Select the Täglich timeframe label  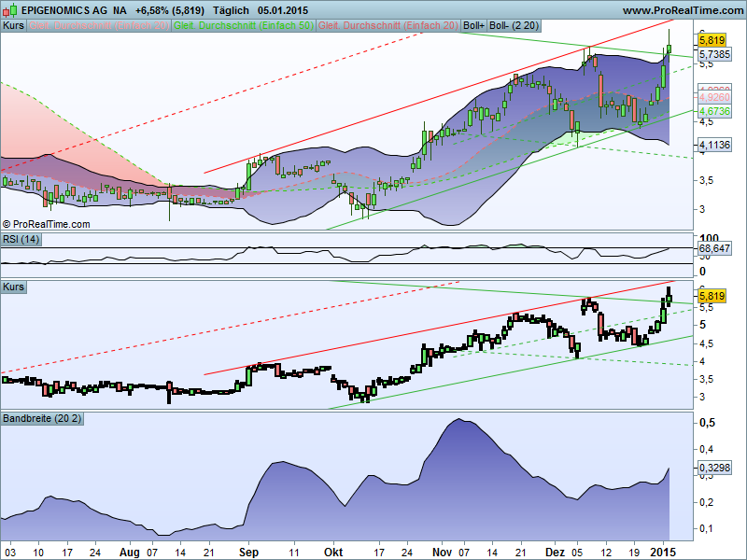coord(231,10)
